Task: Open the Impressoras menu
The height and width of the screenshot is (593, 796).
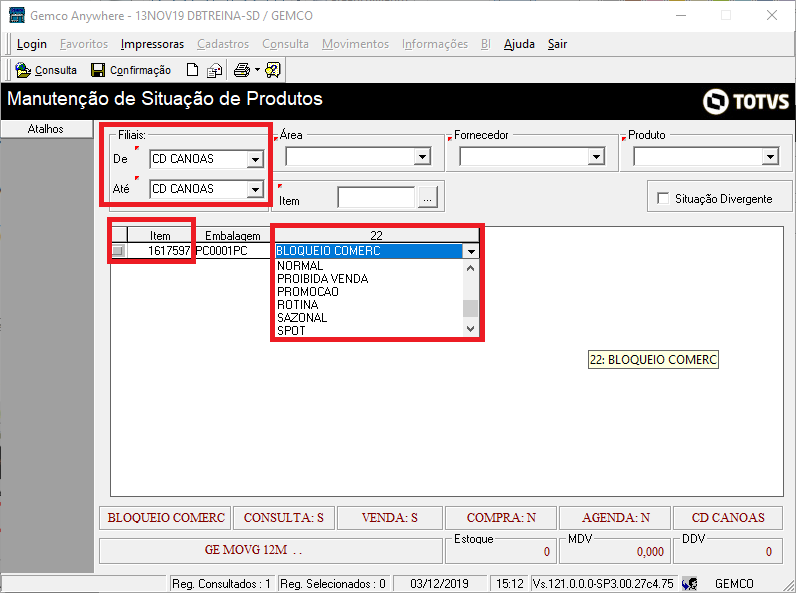Action: coord(152,44)
